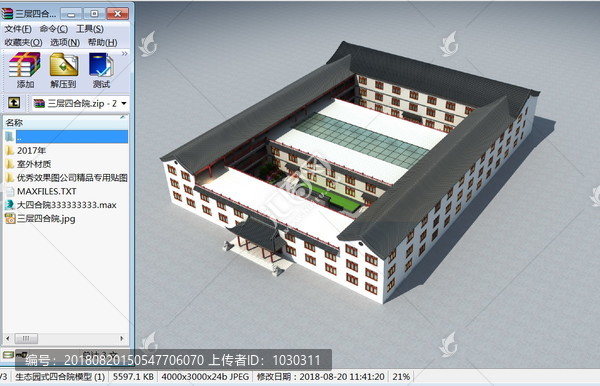Click the WinRAR icon in the title bar
Viewport: 600px width, 386px height.
[x=7, y=14]
